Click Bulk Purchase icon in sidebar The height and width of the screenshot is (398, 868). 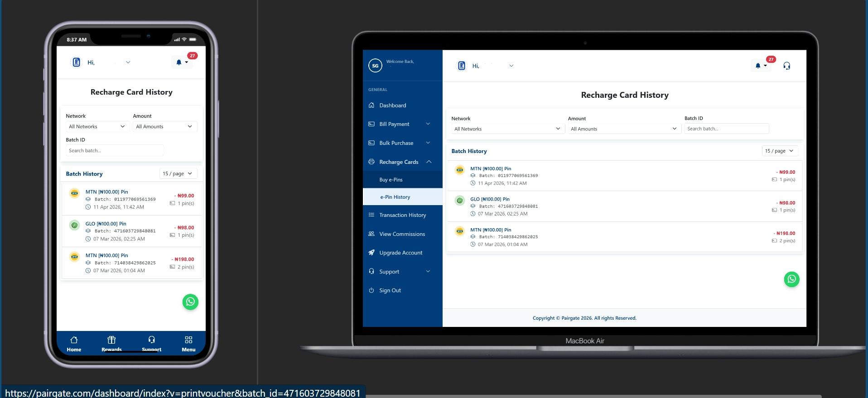(371, 143)
